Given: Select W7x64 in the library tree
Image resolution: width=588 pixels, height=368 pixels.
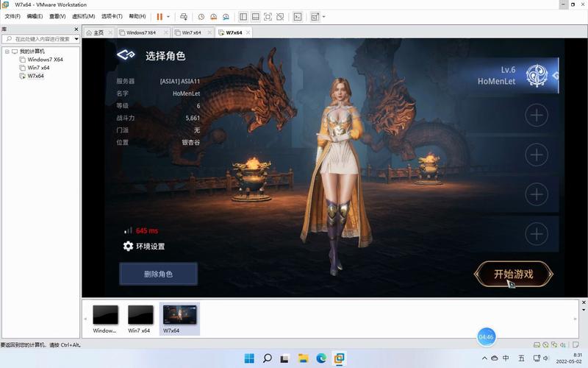Looking at the screenshot, I should (35, 76).
